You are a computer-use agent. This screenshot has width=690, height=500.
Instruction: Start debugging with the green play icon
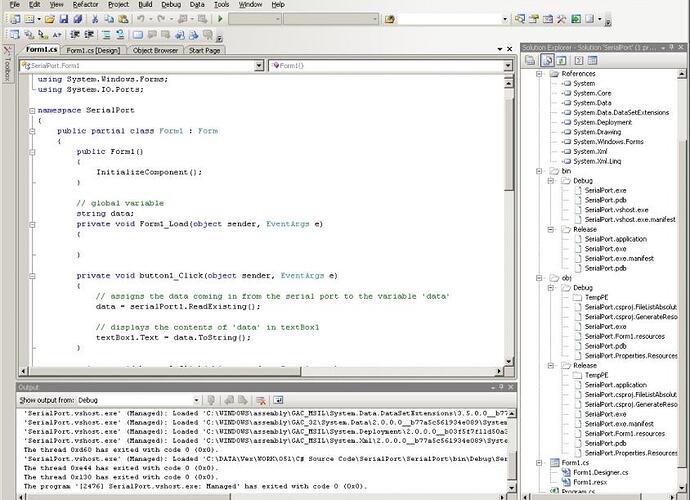click(220, 19)
